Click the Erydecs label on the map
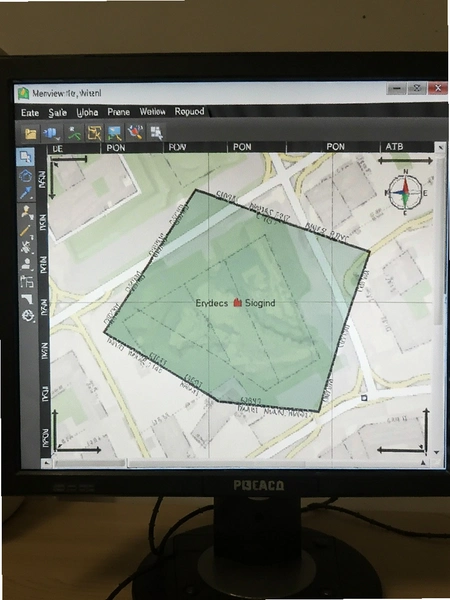The height and width of the screenshot is (600, 450). click(212, 303)
